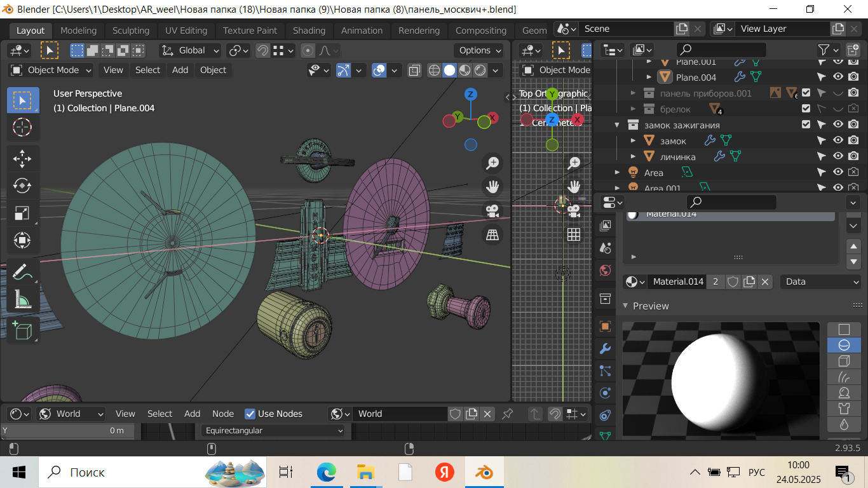Select the Scale tool in toolbar

[x=22, y=213]
